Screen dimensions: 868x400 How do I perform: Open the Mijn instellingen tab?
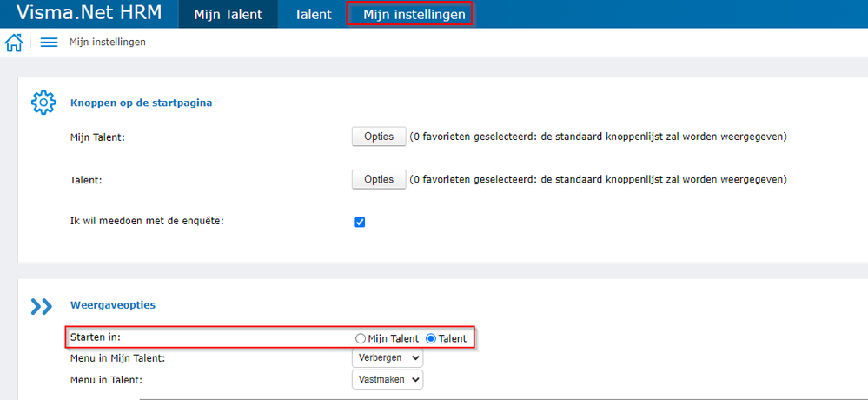(409, 14)
